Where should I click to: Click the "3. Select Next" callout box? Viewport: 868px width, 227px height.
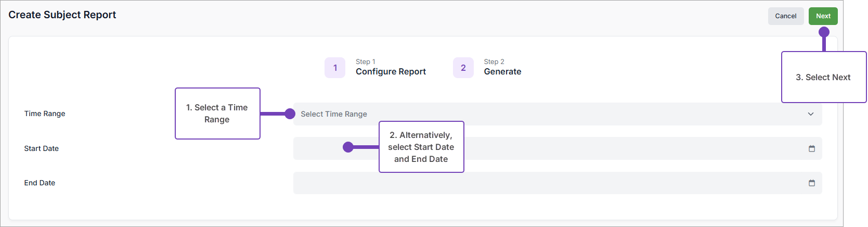(x=823, y=77)
